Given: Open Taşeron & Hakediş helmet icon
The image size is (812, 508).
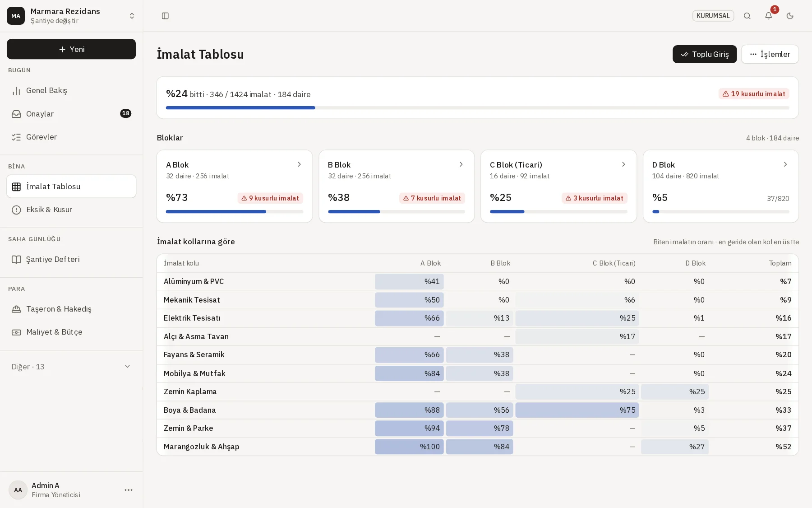Looking at the screenshot, I should 16,309.
